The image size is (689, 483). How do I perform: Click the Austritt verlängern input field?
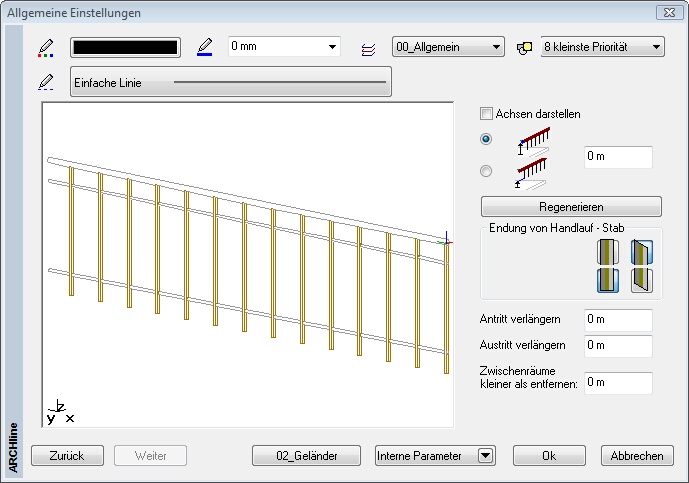(618, 346)
